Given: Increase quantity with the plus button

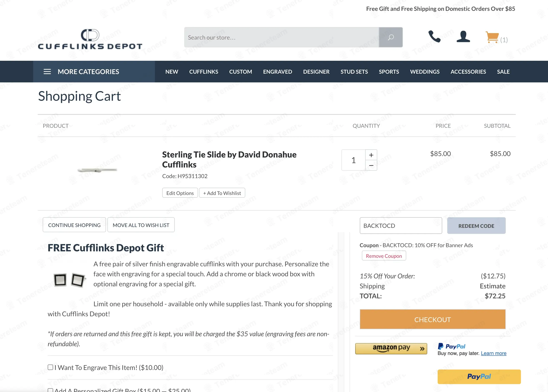Looking at the screenshot, I should (371, 155).
